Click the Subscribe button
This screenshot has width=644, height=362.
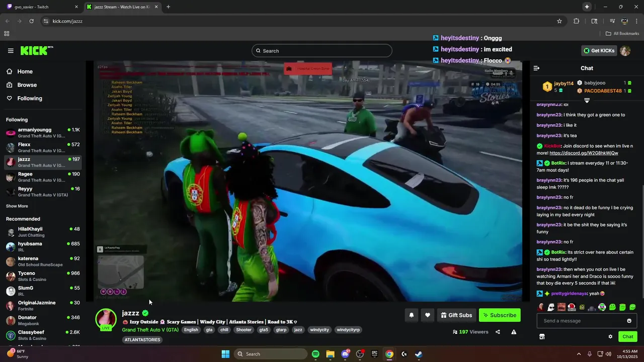point(500,315)
